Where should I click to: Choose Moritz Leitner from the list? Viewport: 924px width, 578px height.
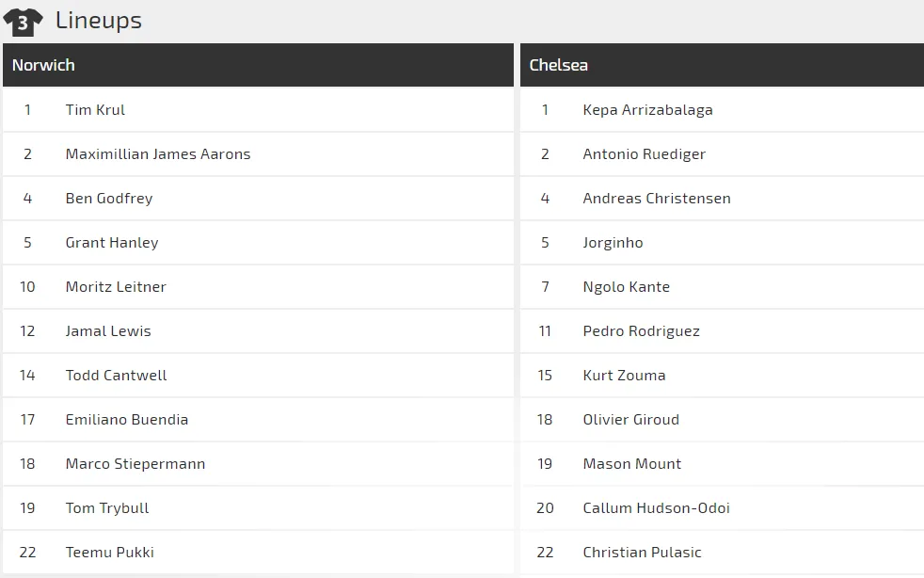[x=116, y=287]
